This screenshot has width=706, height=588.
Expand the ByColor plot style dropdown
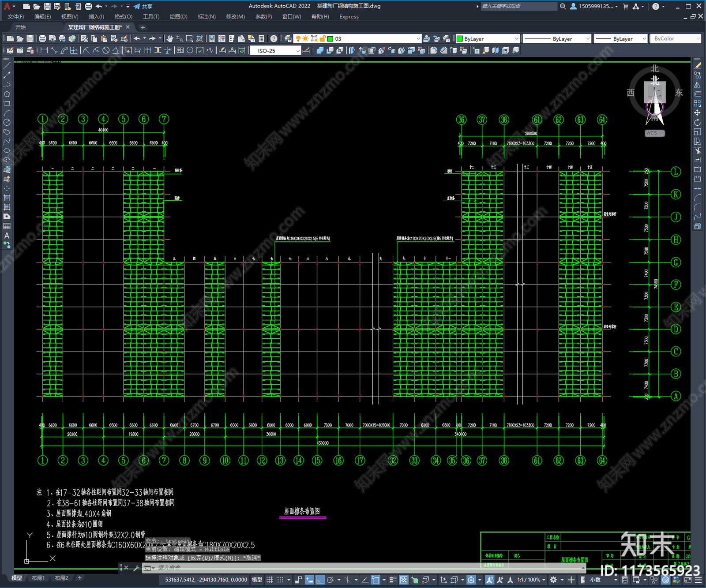point(698,39)
